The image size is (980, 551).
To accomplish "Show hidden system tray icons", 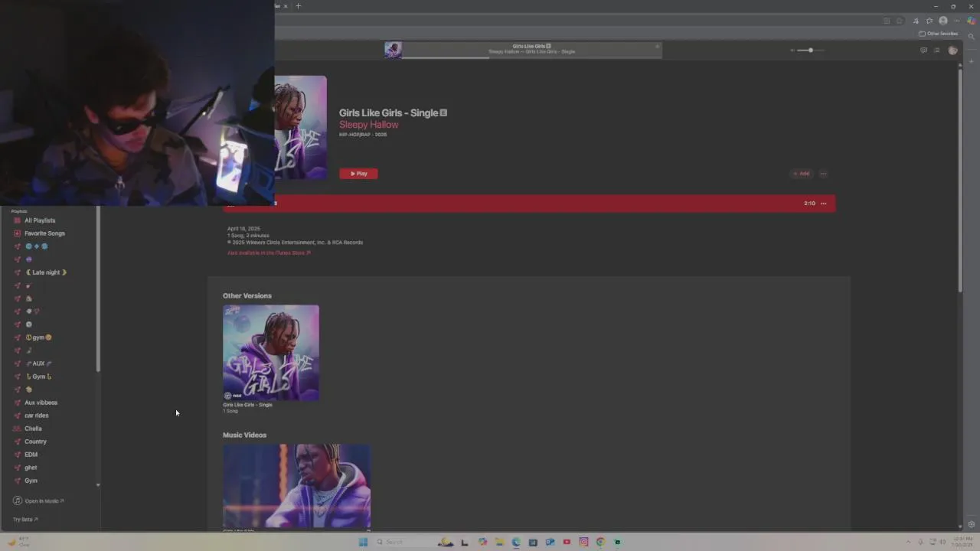I will tap(909, 542).
